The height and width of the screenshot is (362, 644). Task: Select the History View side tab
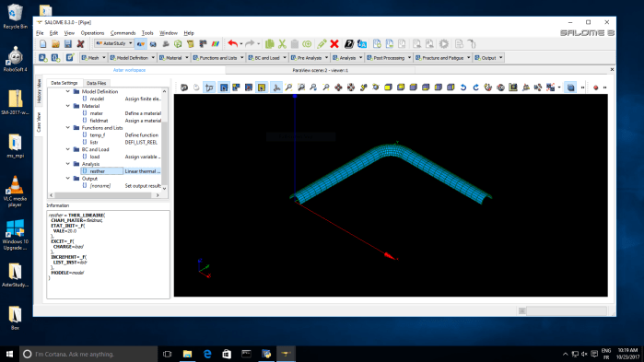coord(39,90)
